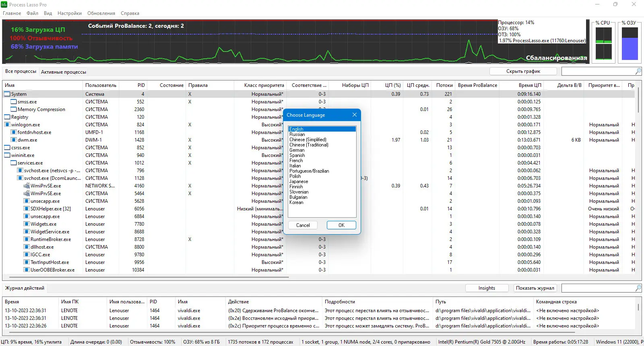Open the Файл menu
Image resolution: width=644 pixels, height=346 pixels.
point(33,13)
